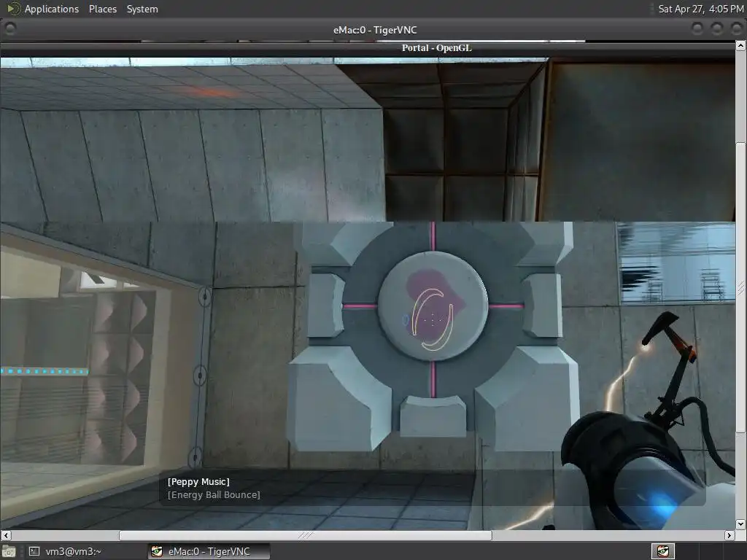
Task: Open the Places menu
Action: point(102,9)
